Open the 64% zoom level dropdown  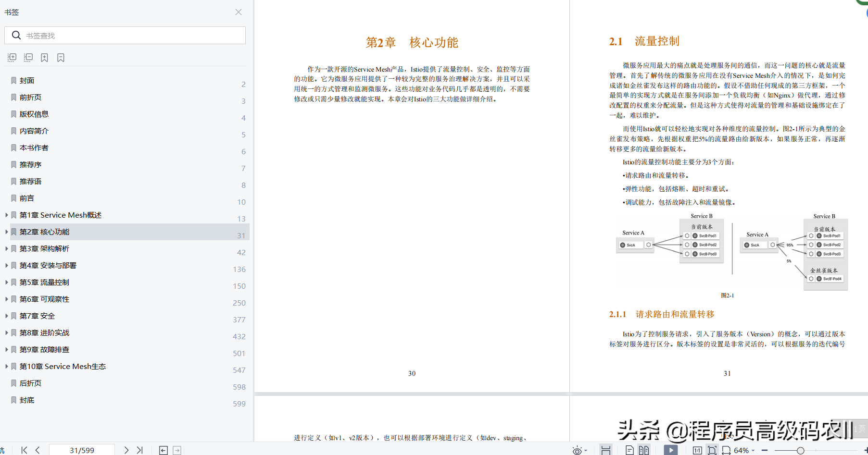744,450
